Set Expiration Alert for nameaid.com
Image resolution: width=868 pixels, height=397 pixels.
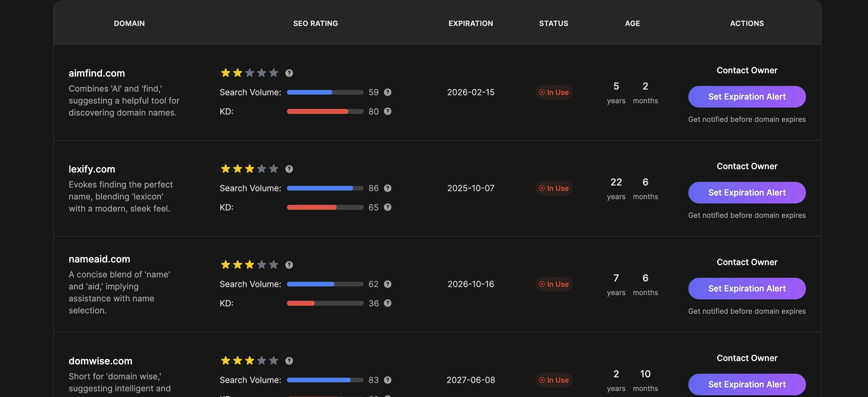746,288
